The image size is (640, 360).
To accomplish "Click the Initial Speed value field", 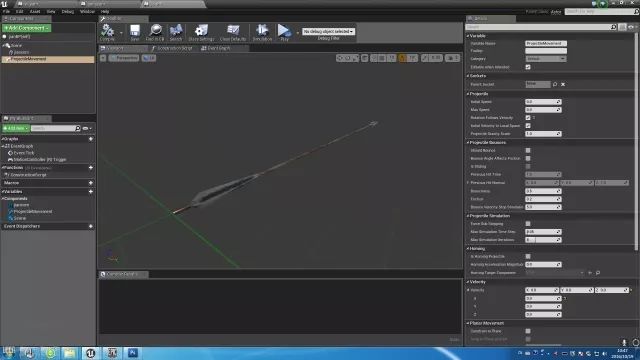I will 543,102.
